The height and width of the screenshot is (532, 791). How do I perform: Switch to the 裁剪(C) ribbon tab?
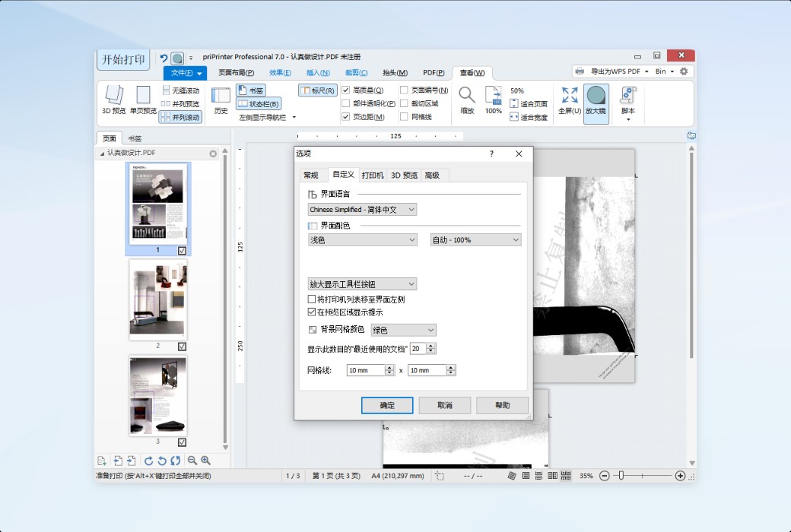356,73
